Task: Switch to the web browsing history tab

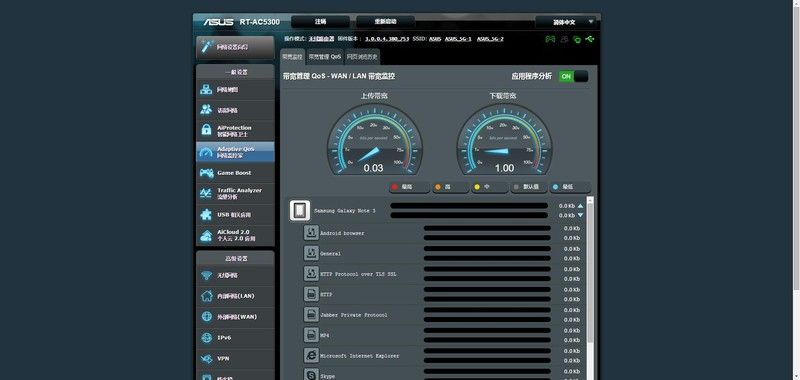Action: click(362, 57)
